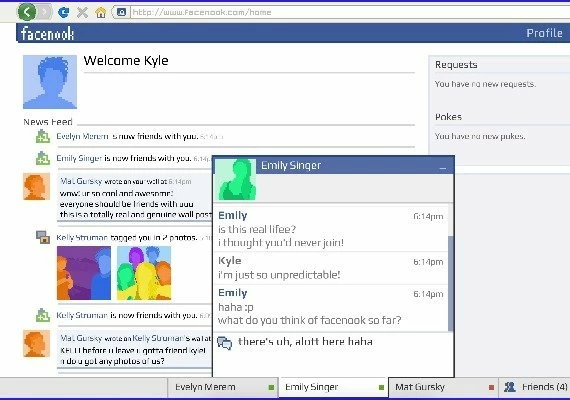Click the Friends people icon in chat bar

(x=510, y=387)
